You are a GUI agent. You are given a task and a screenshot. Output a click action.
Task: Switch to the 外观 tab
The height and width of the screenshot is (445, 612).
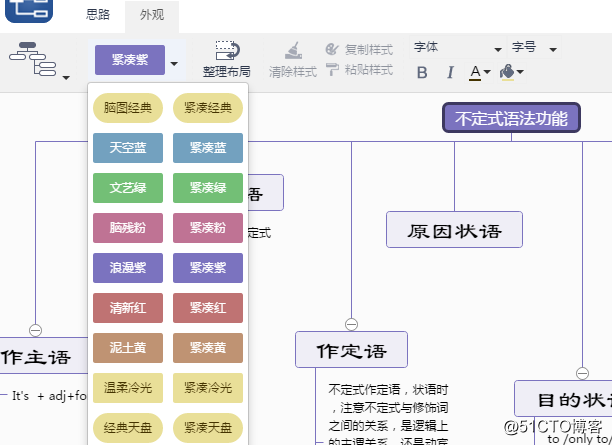click(x=152, y=15)
